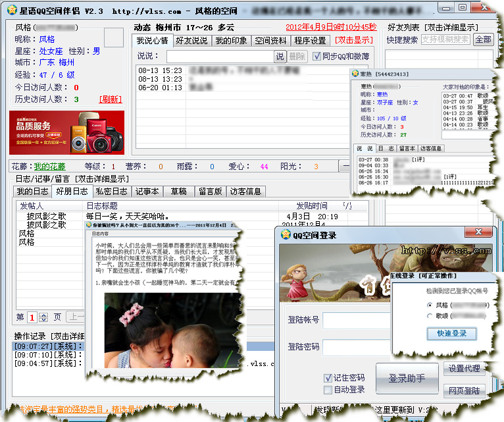Viewport: 504px width, 422px height.
Task: Open 留言本 tab in 寒热 window
Action: click(x=407, y=148)
